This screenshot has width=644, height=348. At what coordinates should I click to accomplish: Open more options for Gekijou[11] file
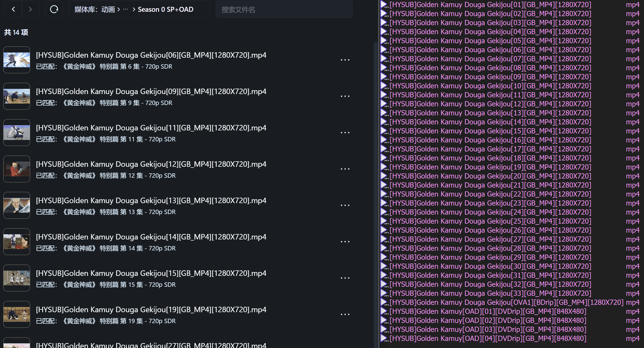tap(345, 133)
